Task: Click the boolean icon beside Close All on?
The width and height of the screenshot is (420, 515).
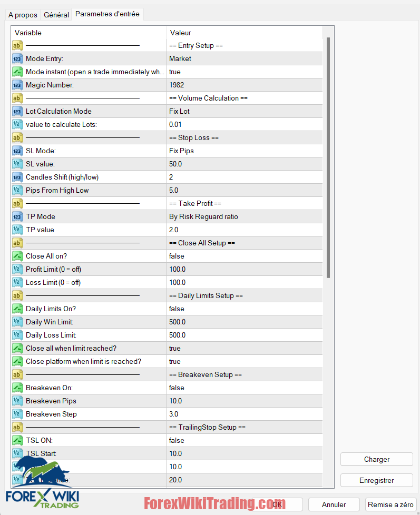Action: pyautogui.click(x=17, y=256)
